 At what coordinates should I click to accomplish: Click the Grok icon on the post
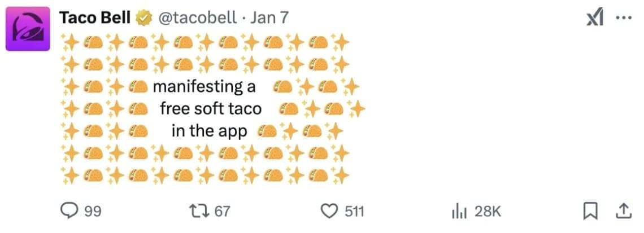click(x=595, y=18)
